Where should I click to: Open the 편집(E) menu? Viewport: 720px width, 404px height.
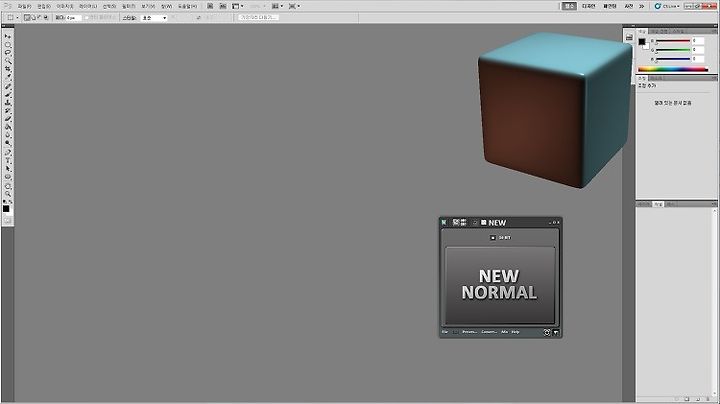pos(44,6)
